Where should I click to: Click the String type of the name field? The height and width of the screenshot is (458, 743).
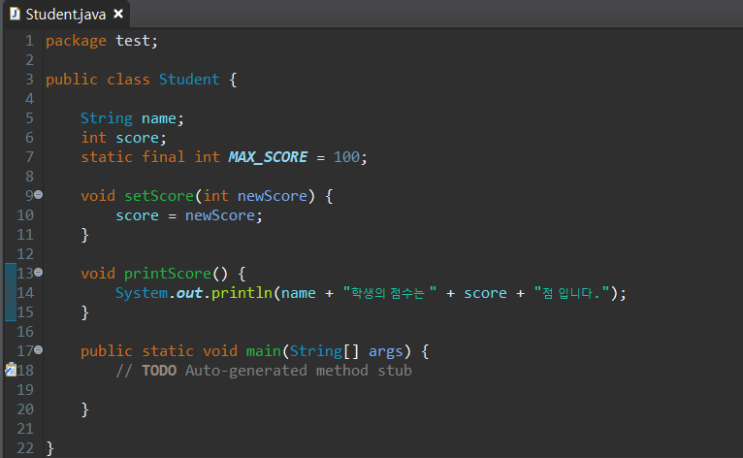(x=106, y=118)
